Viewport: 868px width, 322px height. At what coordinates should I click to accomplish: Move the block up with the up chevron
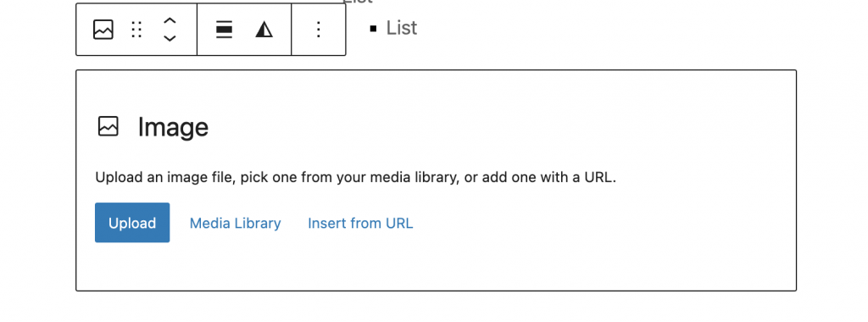click(170, 21)
